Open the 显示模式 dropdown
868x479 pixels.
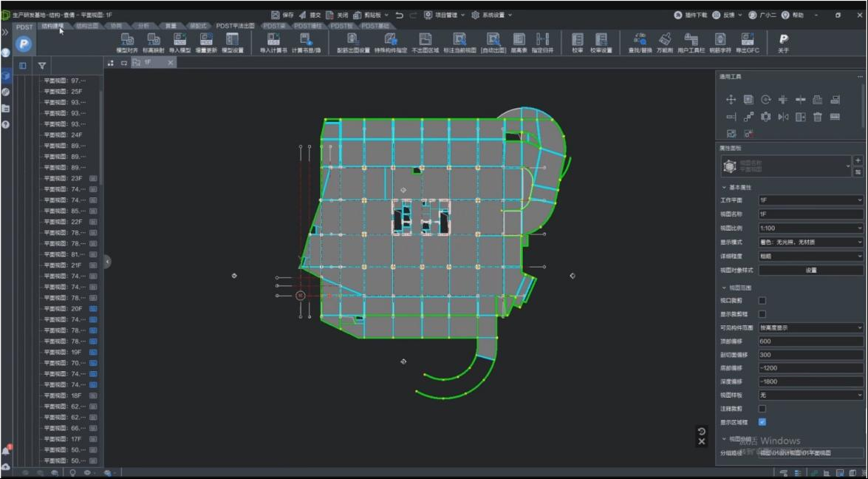(x=811, y=242)
